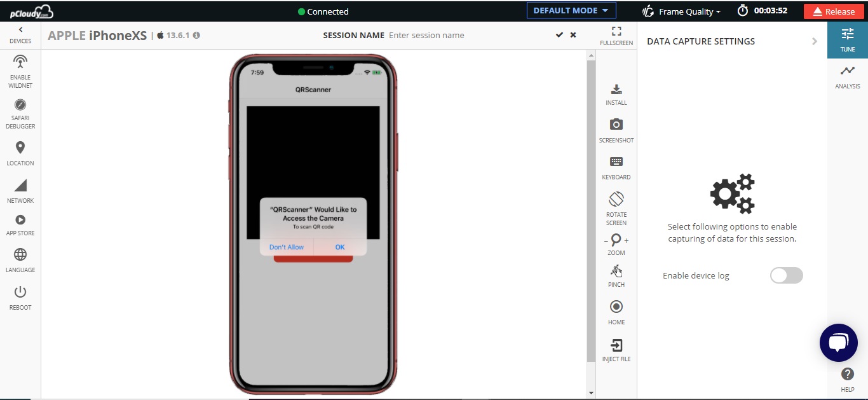Tap the device Home button tool

tap(616, 313)
